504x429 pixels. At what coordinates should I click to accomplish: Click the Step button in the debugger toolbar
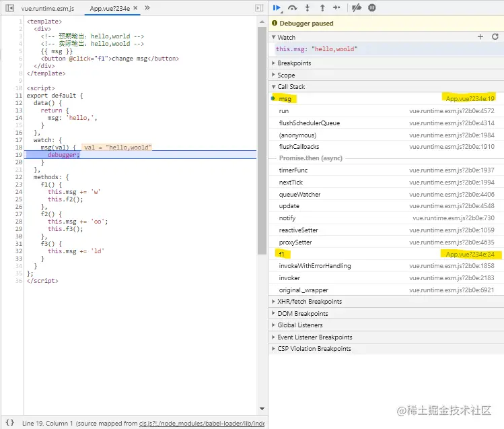point(336,7)
